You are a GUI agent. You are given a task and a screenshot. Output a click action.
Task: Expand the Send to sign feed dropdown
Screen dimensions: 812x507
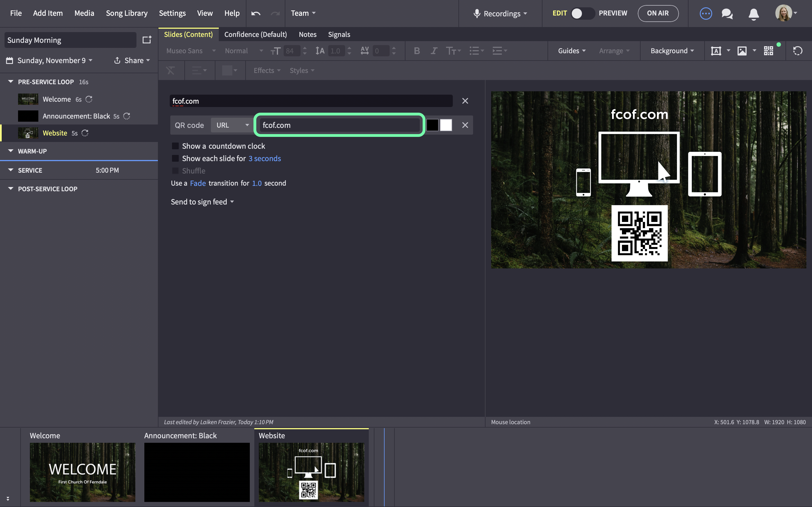coord(202,202)
